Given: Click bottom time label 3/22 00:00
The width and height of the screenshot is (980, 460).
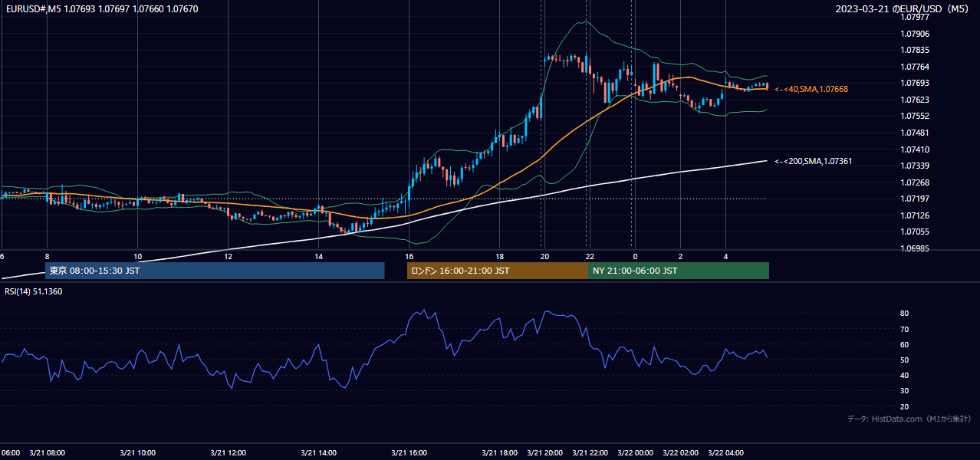Looking at the screenshot, I should pyautogui.click(x=636, y=452).
